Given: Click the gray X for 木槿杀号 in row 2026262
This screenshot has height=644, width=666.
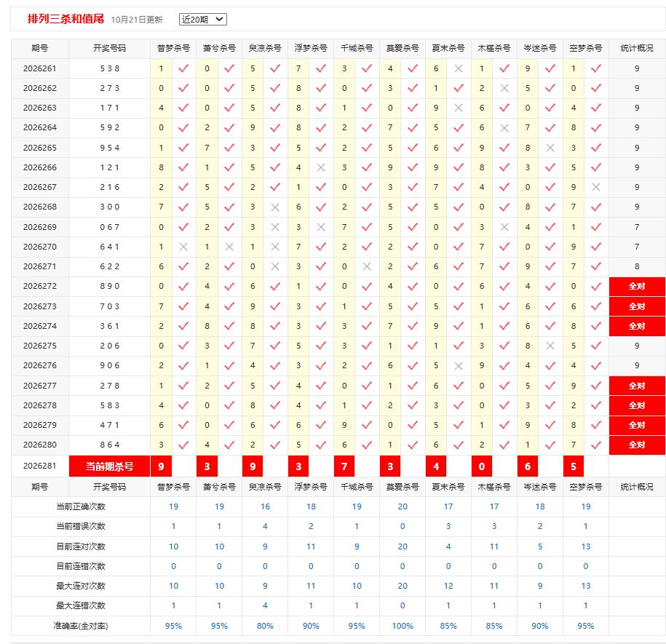Looking at the screenshot, I should pos(504,88).
